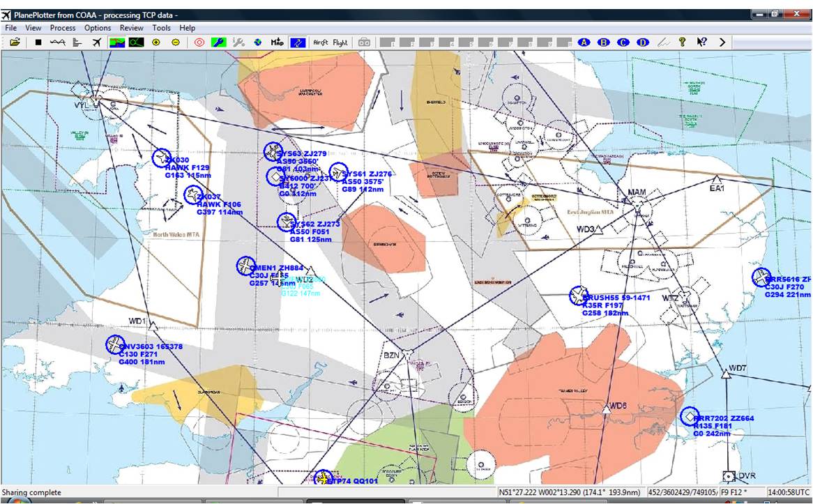This screenshot has width=813, height=504.
Task: Select aircraft CNV3603 165378 symbol
Action: (x=114, y=344)
